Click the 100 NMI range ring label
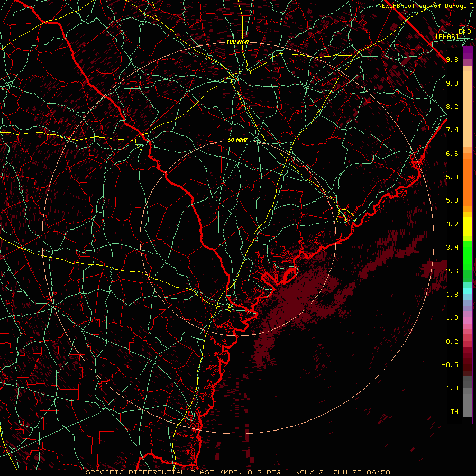Image resolution: width=476 pixels, height=476 pixels. tap(237, 42)
